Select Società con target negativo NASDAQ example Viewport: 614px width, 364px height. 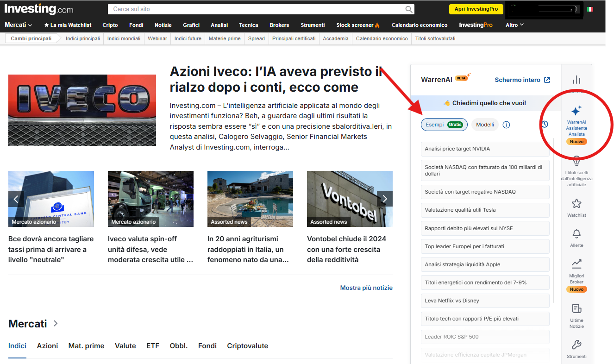tap(485, 192)
